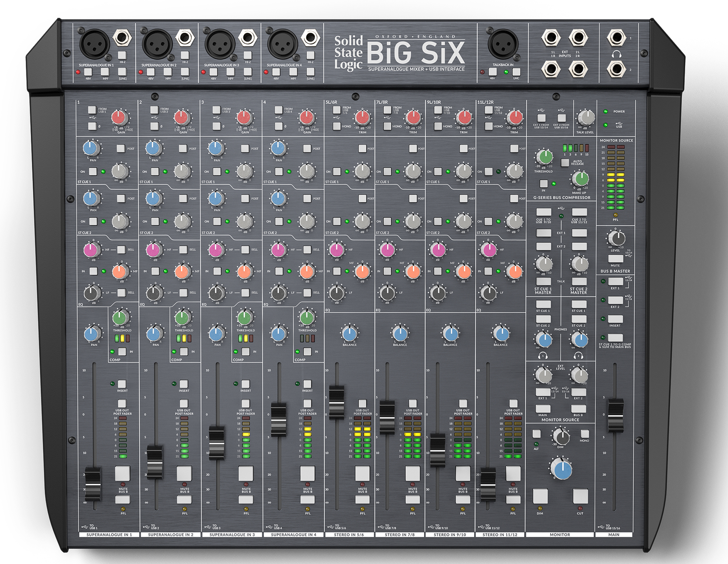Toggle the MONO button on channel 7L/8R
This screenshot has width=728, height=564.
(387, 126)
